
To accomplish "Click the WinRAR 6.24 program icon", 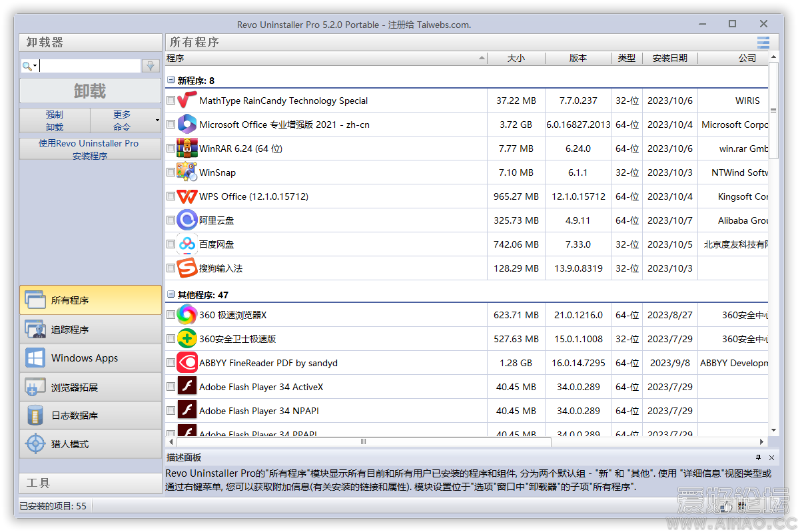I will point(187,148).
